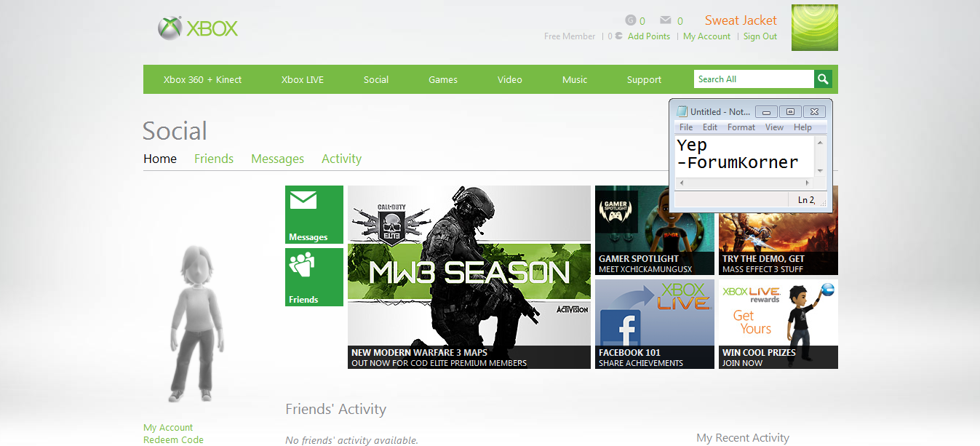The height and width of the screenshot is (446, 980).
Task: Open Notepad View menu
Action: [775, 127]
